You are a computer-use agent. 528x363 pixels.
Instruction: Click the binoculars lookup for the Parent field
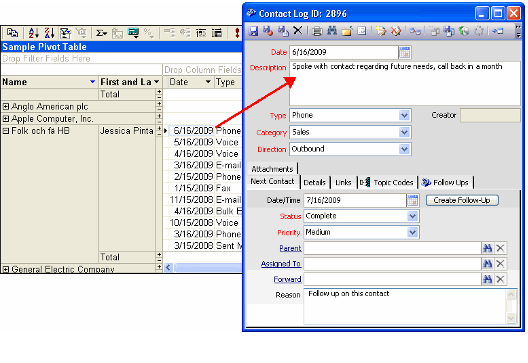[487, 249]
